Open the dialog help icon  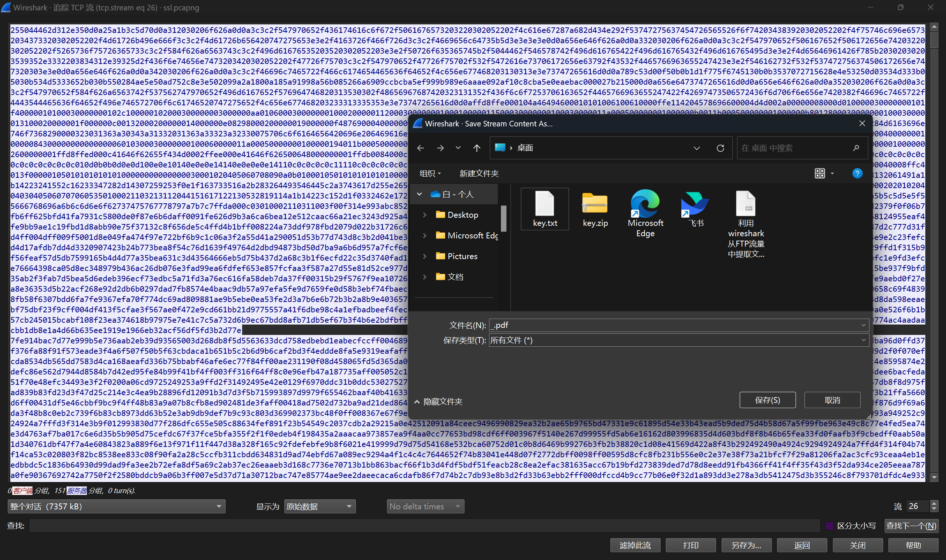pyautogui.click(x=857, y=173)
